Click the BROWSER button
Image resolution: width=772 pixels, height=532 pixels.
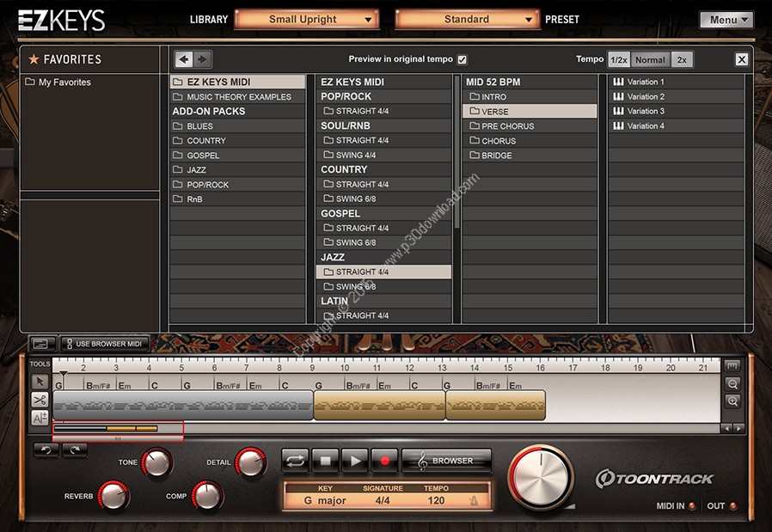[445, 461]
